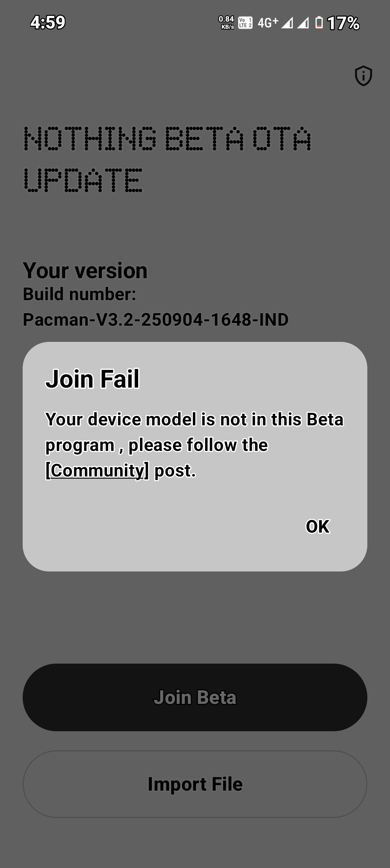Tap the first SIM signal strength icon
The height and width of the screenshot is (868, 390).
coord(287,23)
